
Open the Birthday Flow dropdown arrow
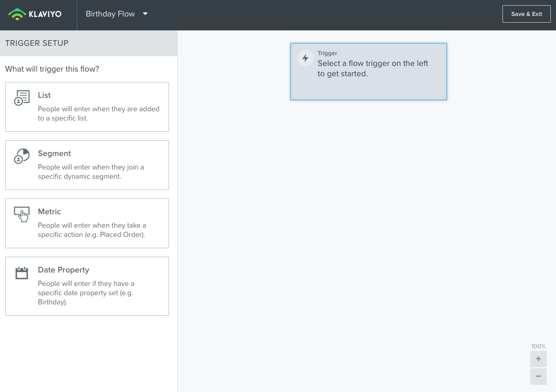(145, 14)
